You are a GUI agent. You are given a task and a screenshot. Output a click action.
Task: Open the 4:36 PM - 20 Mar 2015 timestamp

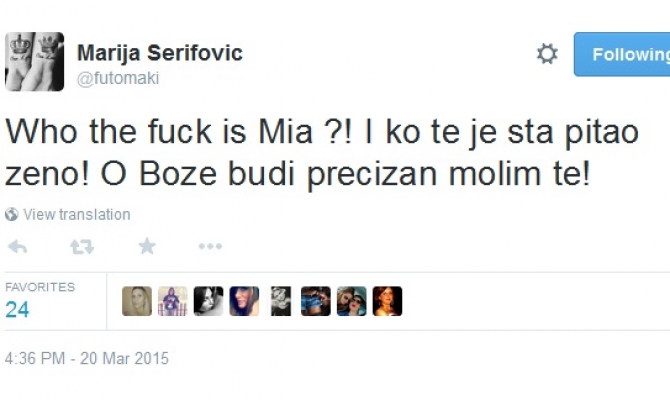[87, 358]
